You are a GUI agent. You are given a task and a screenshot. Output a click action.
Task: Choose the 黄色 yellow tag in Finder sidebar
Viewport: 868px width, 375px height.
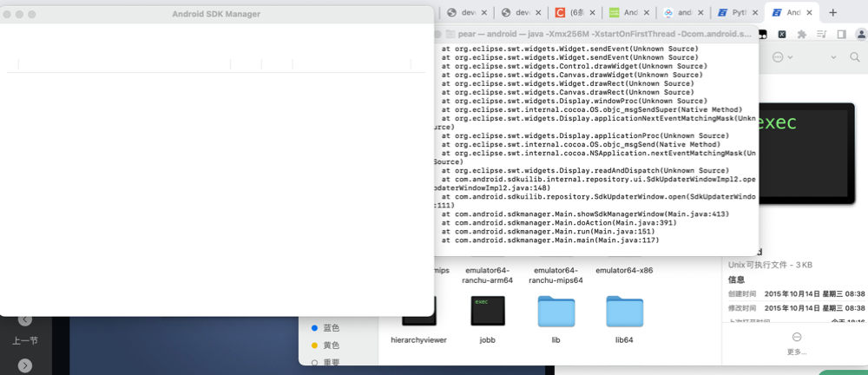[326, 345]
